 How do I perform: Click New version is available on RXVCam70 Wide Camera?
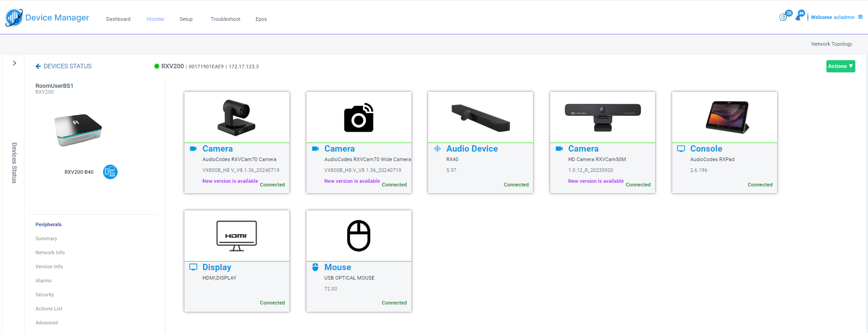352,181
